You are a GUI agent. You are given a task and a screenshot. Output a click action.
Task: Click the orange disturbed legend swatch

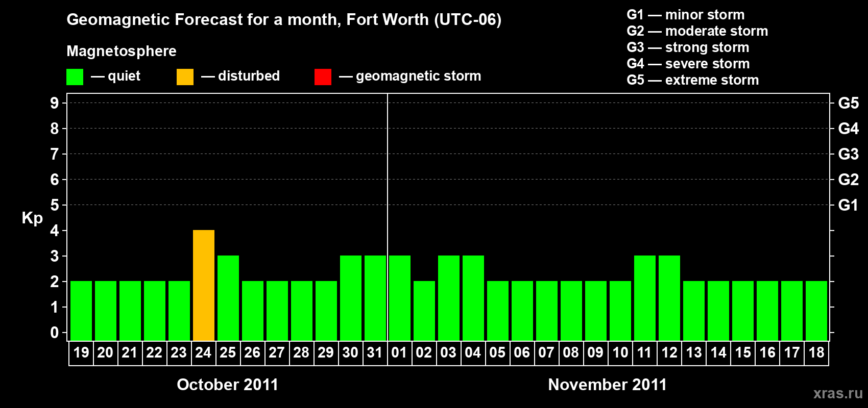pyautogui.click(x=185, y=77)
